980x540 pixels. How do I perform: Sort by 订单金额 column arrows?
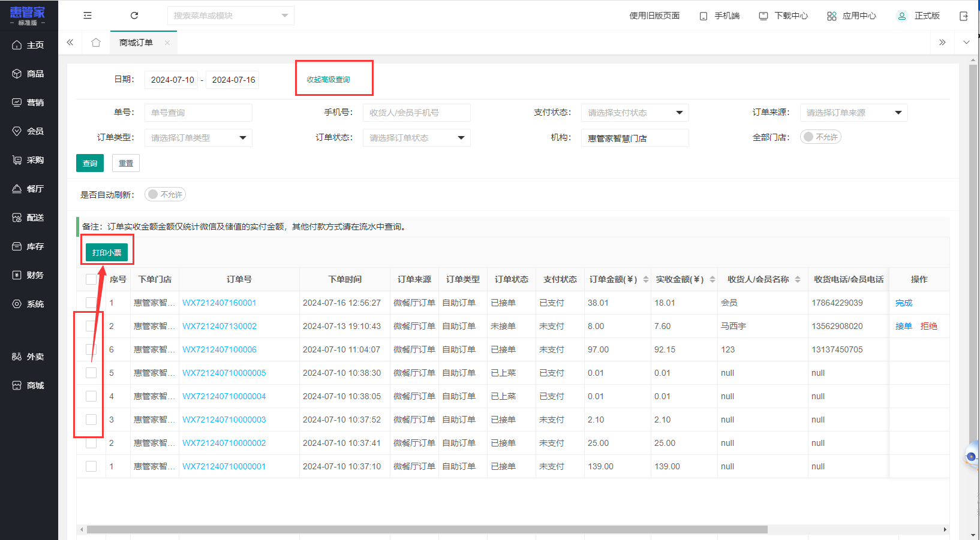click(646, 279)
